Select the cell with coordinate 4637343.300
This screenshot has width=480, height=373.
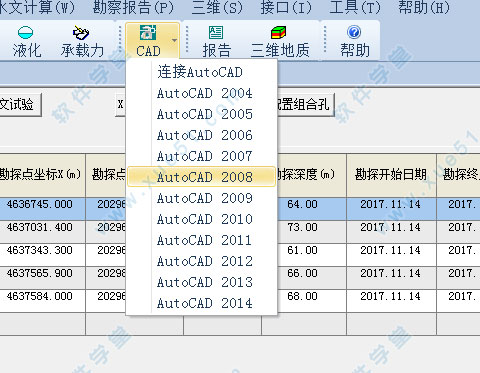[x=40, y=250]
